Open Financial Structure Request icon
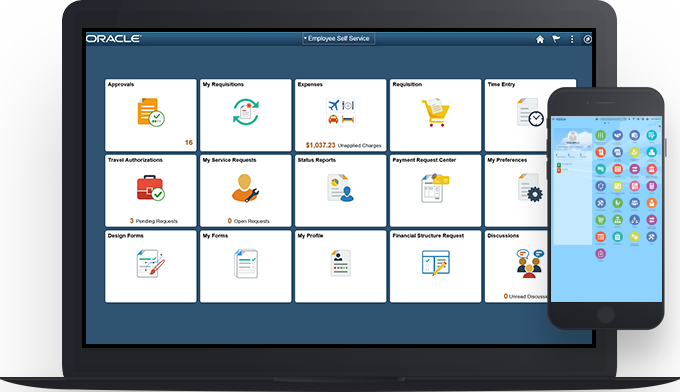This screenshot has height=392, width=680. tap(435, 263)
